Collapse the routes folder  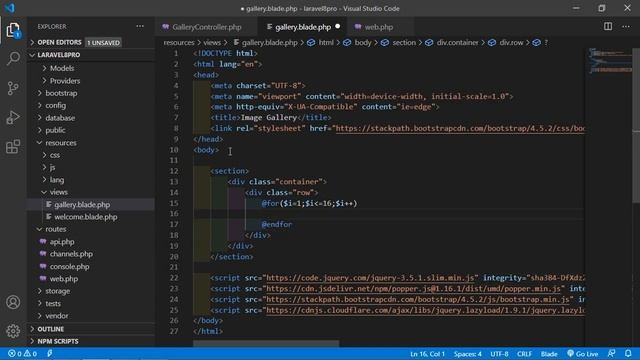click(56, 229)
